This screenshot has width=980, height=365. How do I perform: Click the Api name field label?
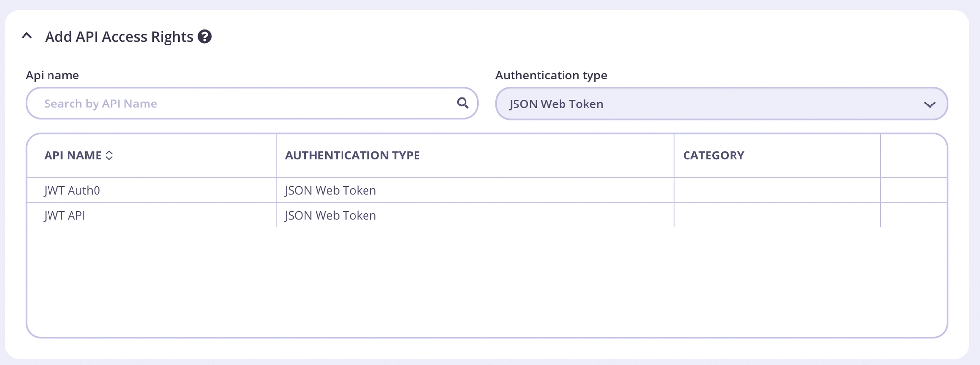(52, 75)
